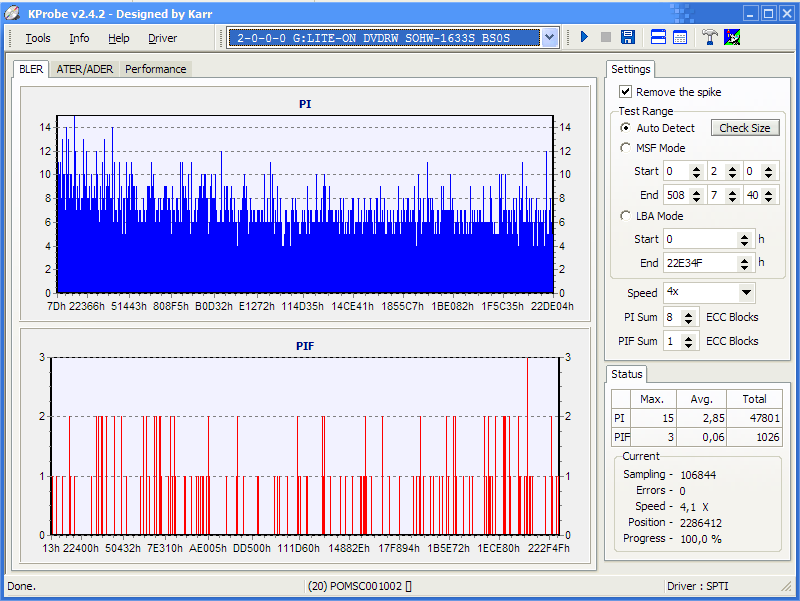
Task: Click the LBA End spinner arrows
Action: 744,263
